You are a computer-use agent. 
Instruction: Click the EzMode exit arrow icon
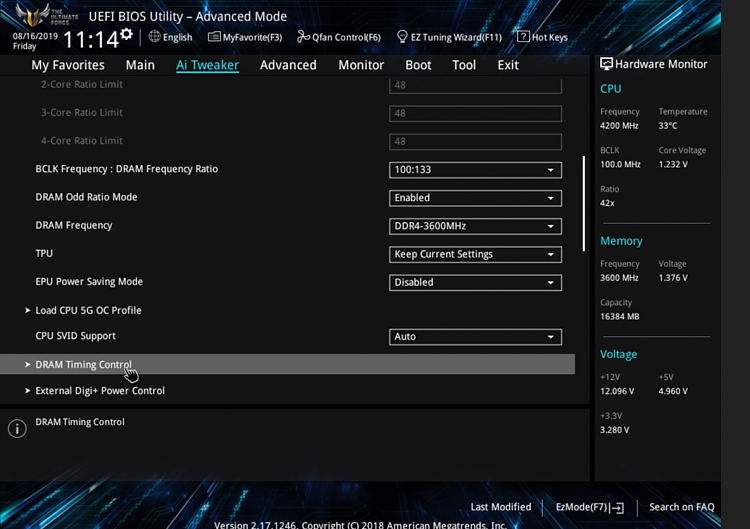coord(618,507)
